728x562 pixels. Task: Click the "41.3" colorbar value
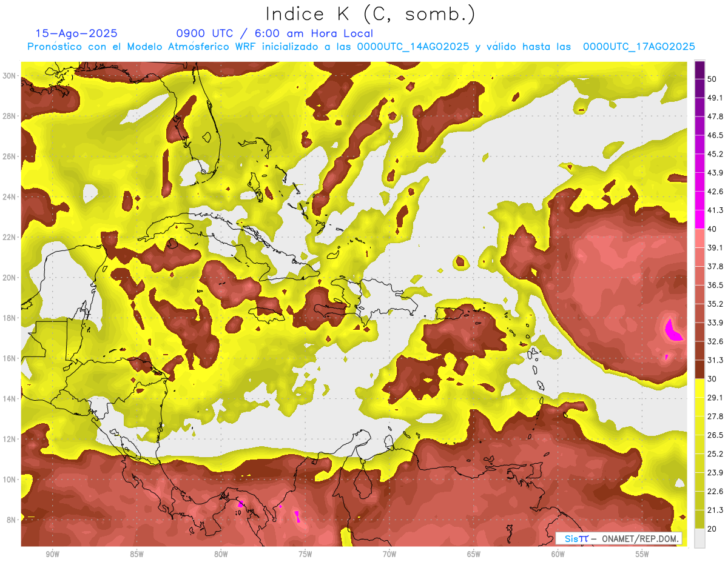click(x=715, y=210)
